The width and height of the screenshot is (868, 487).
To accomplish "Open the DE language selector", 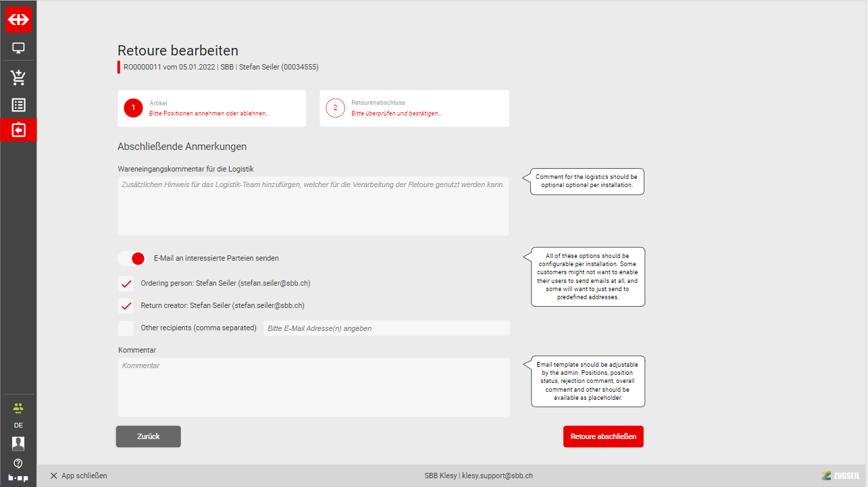I will pyautogui.click(x=18, y=426).
